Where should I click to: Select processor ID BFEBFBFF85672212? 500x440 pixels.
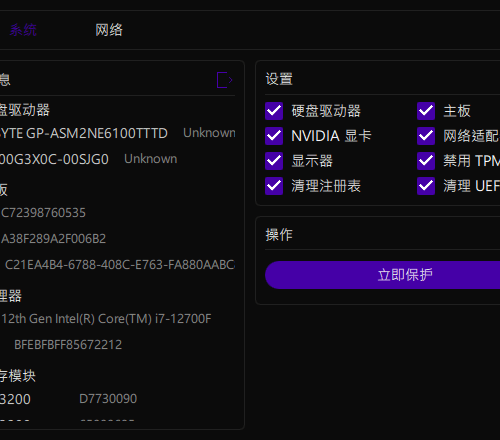(68, 345)
